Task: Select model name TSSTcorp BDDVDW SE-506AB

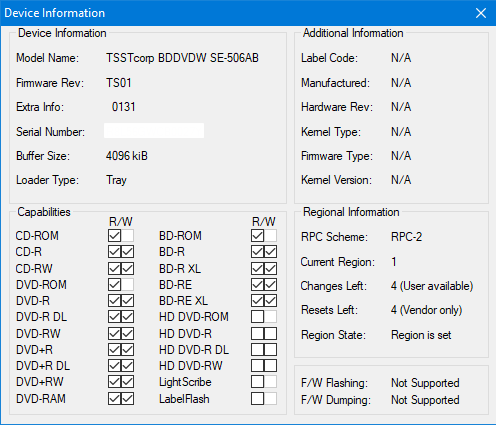Action: [182, 58]
